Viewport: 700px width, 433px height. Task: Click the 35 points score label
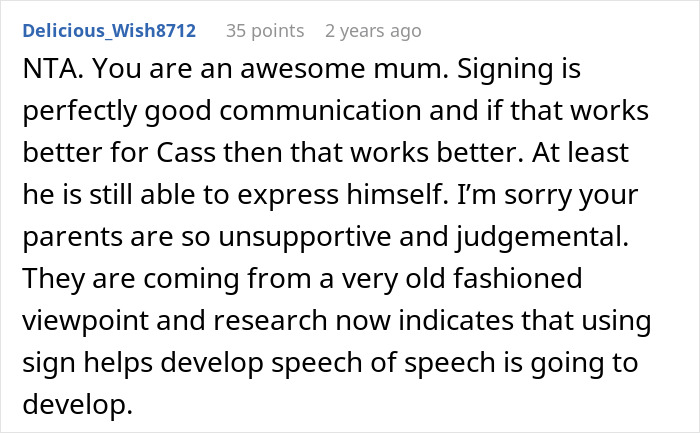264,31
